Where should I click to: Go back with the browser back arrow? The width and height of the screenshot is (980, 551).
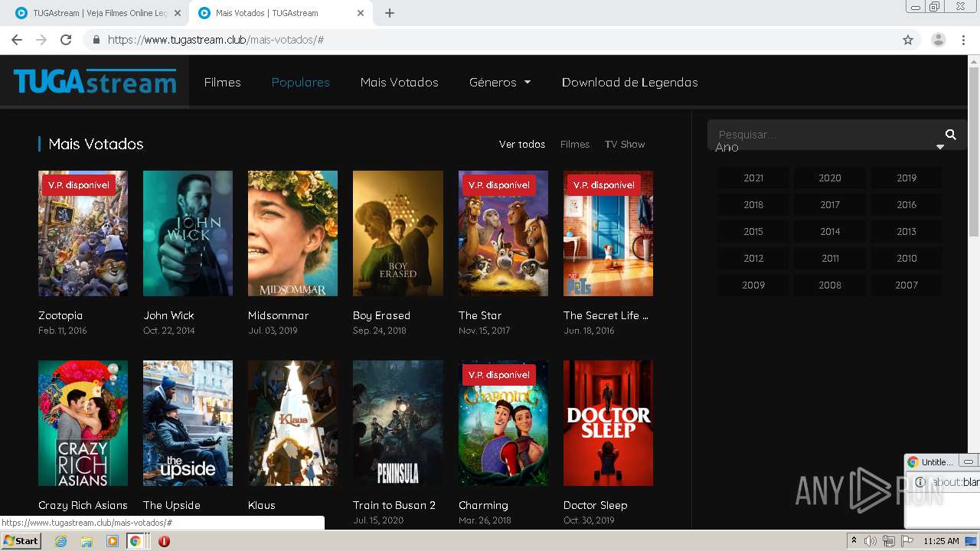click(x=17, y=40)
